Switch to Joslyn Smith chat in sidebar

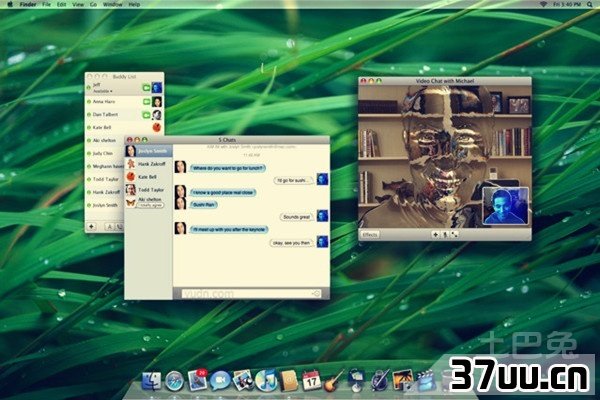point(148,151)
